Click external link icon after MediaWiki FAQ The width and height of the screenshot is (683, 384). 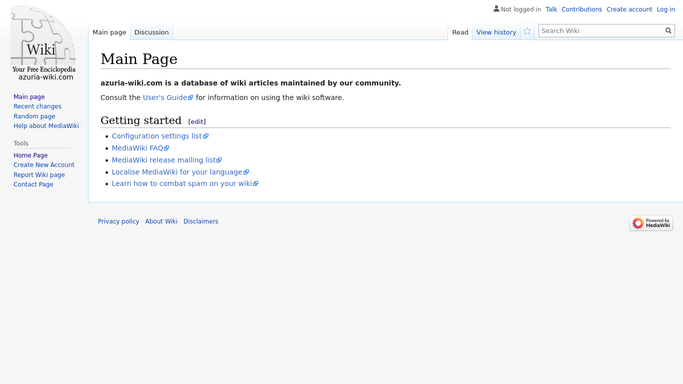coord(166,148)
